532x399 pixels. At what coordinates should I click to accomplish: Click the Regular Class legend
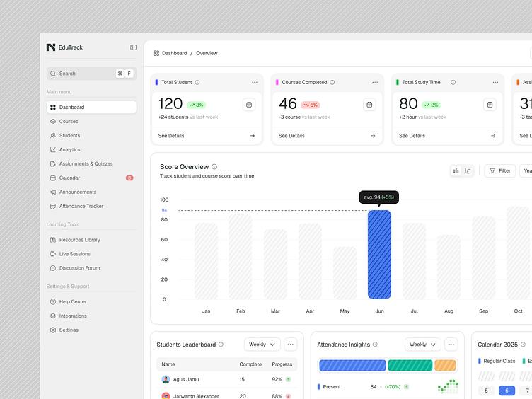click(497, 361)
